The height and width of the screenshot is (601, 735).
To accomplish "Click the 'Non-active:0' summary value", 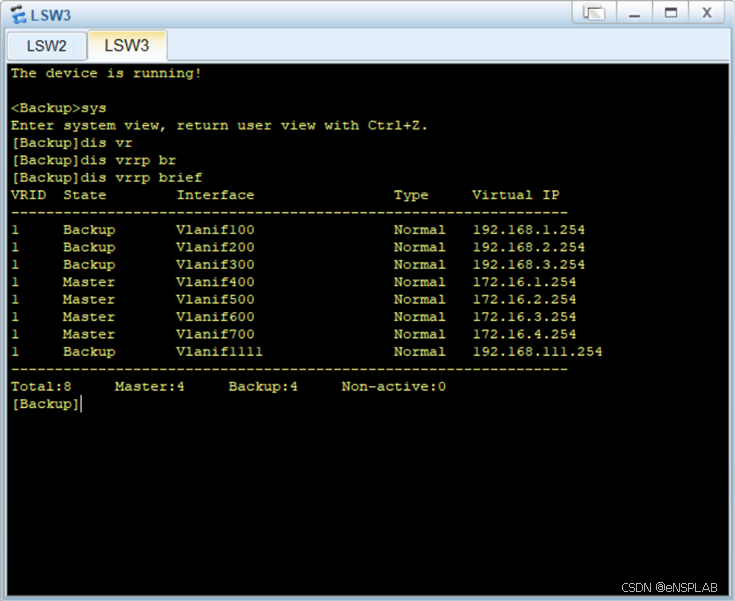I will pos(394,387).
